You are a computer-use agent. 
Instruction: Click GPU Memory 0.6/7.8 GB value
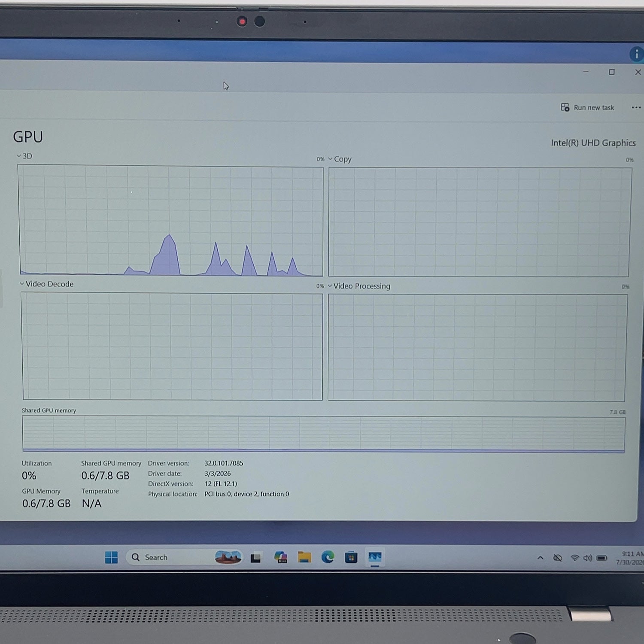pyautogui.click(x=46, y=504)
